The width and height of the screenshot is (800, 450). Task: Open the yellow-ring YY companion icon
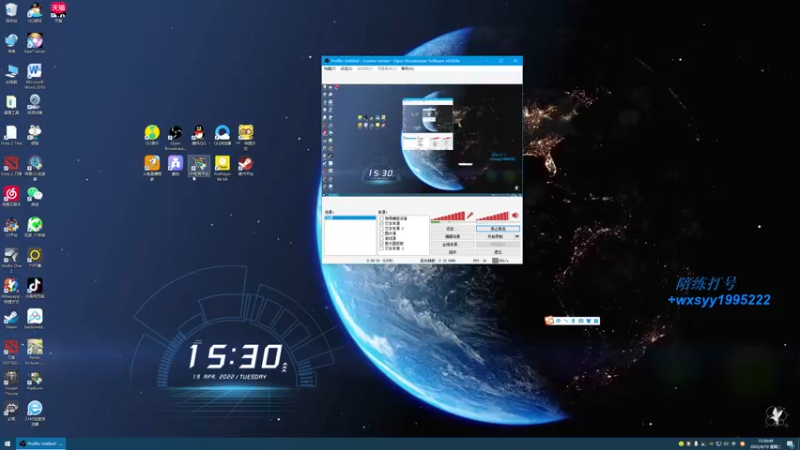(34, 257)
